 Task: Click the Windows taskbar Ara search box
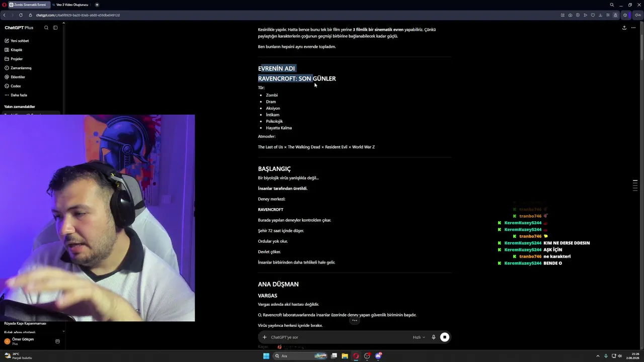[301, 356]
